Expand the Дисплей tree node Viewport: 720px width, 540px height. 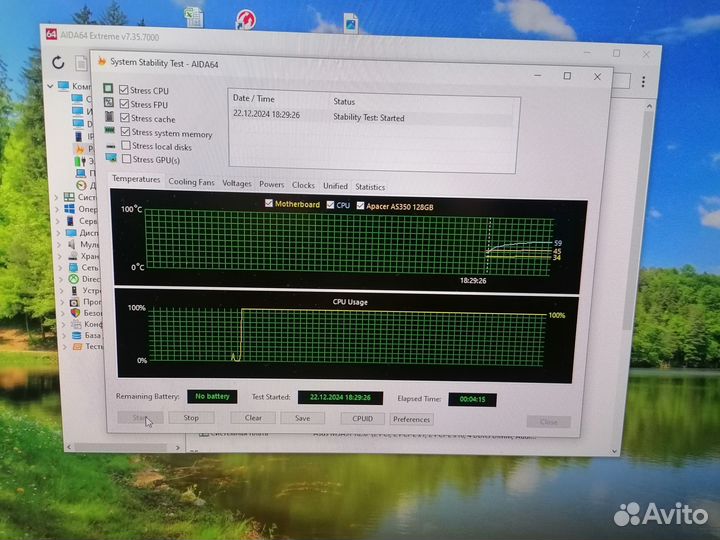pos(59,233)
